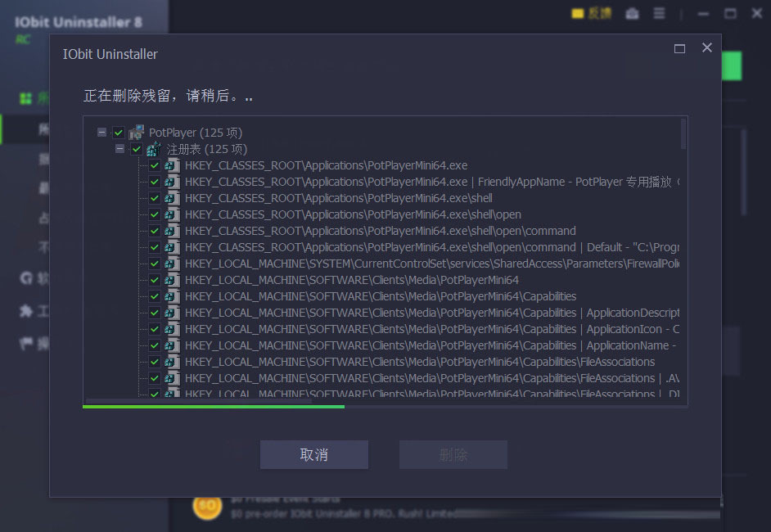The height and width of the screenshot is (532, 771).
Task: Collapse the PotPlayer (125 项) tree node
Action: click(x=101, y=133)
